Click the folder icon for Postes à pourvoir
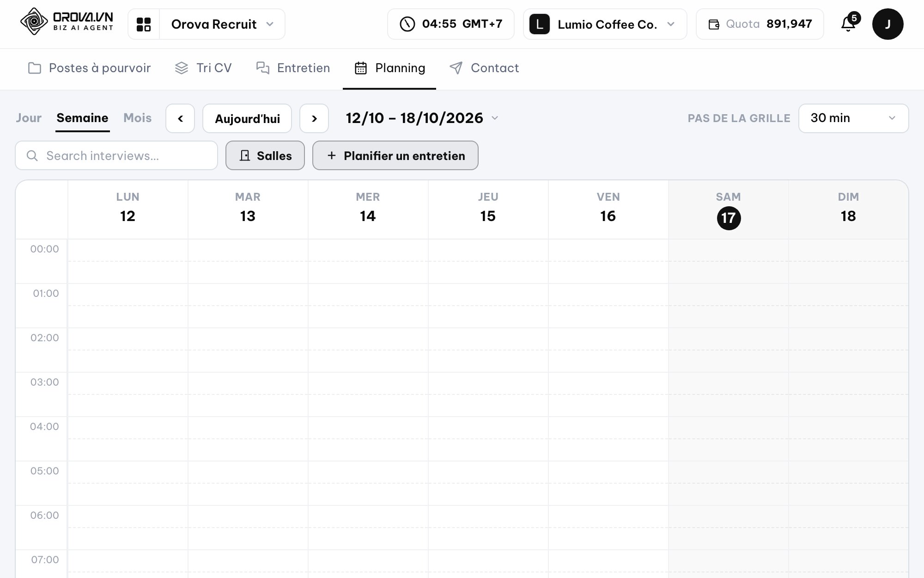 35,68
